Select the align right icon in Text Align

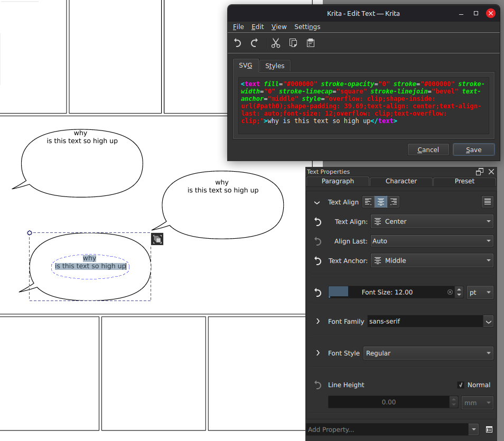coord(393,202)
